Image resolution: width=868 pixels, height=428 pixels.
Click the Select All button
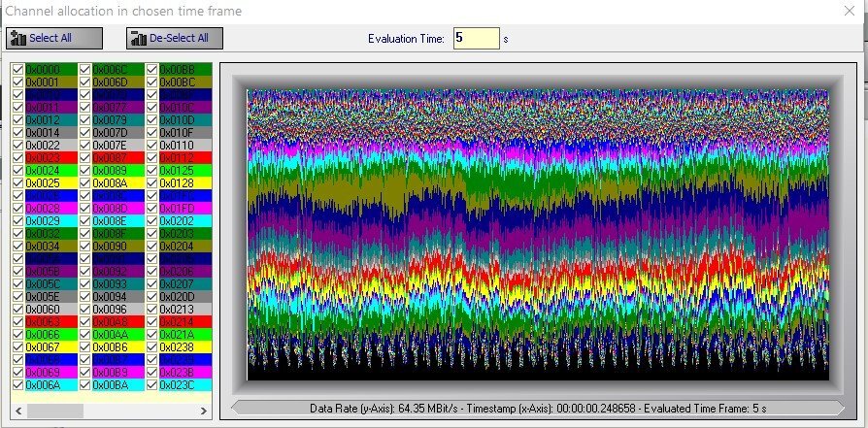(54, 38)
